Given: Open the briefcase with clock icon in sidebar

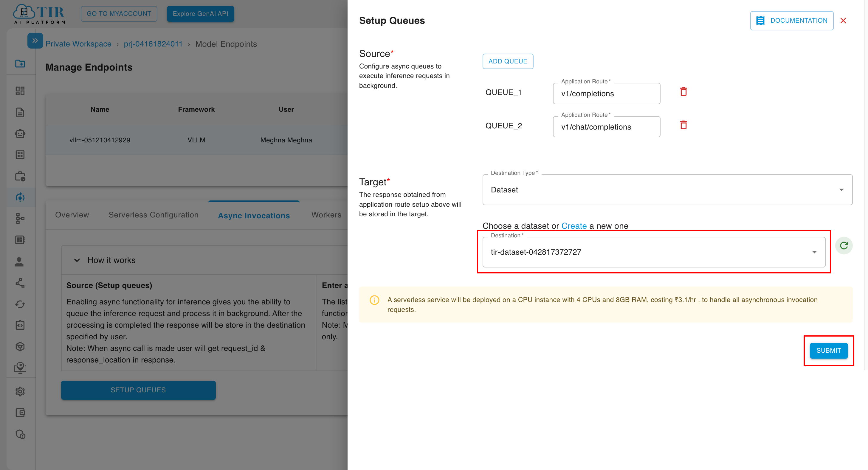Looking at the screenshot, I should (20, 176).
